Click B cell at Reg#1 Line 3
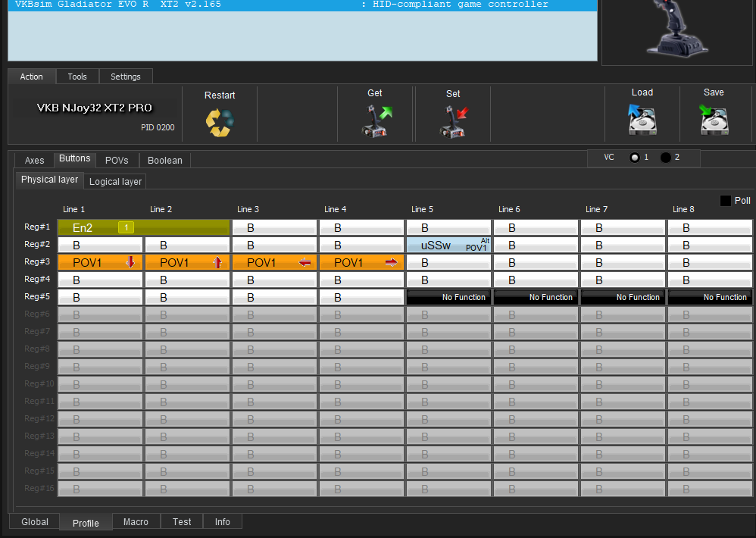 tap(275, 227)
